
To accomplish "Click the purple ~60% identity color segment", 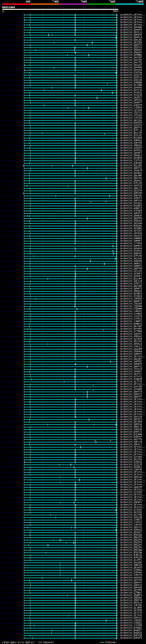I will 73,4.
